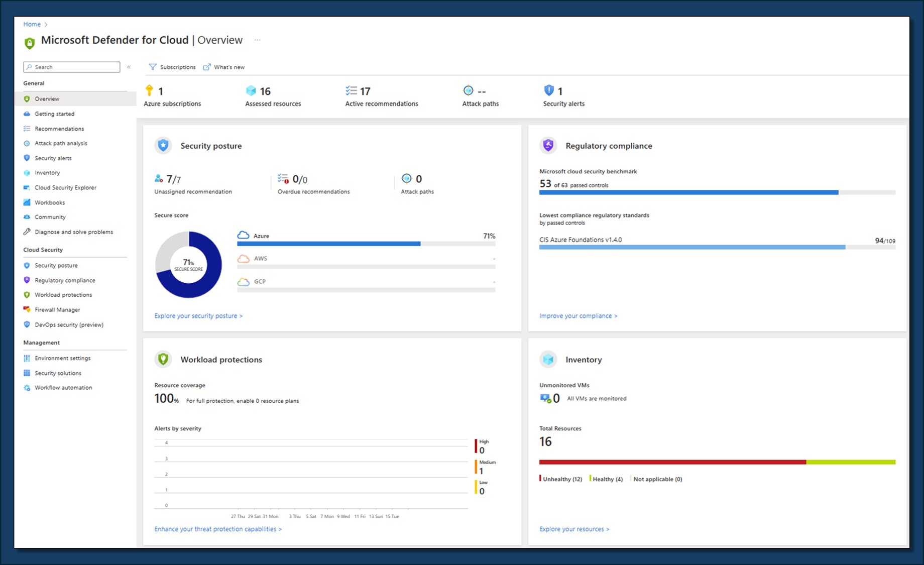This screenshot has width=924, height=565.
Task: Click the Diagnose and solve problems wrench icon
Action: click(27, 232)
